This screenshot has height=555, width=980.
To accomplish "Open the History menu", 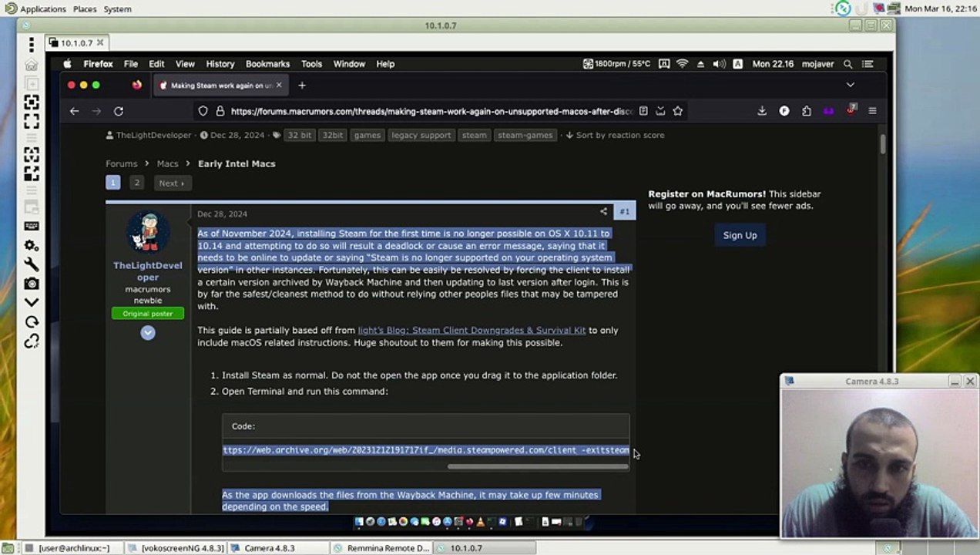I will coord(220,64).
